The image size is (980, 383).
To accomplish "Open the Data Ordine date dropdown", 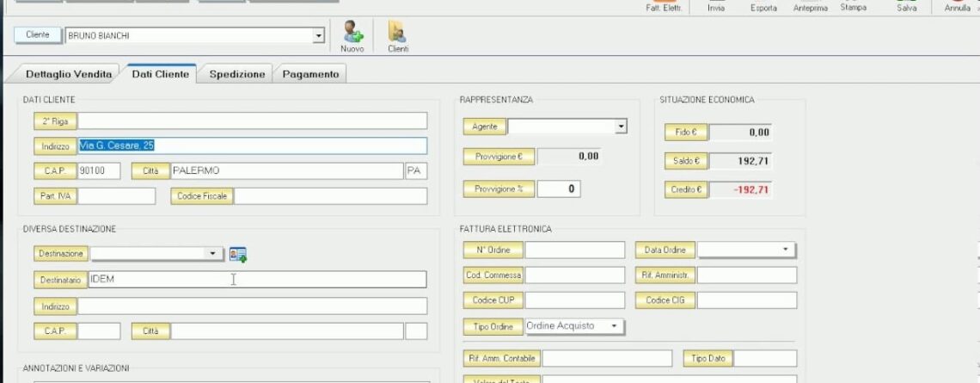I will [x=785, y=249].
